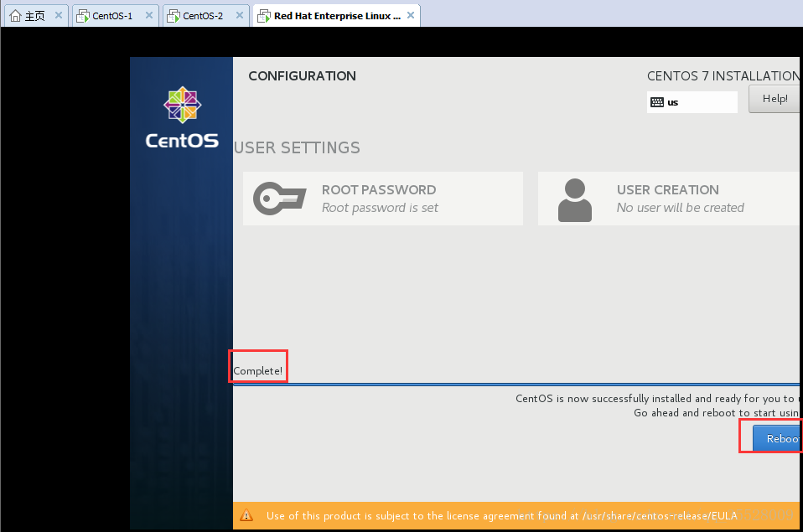Switch to the 主页 home tab

[x=36, y=15]
